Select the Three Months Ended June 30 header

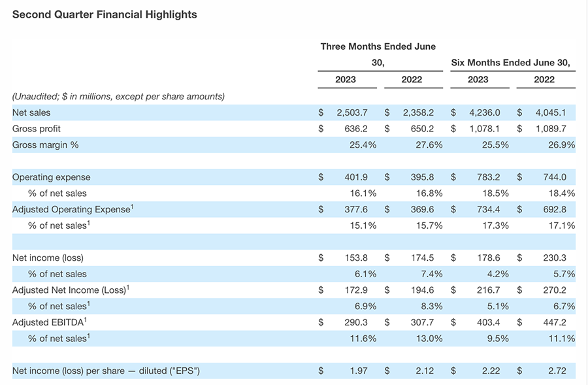click(378, 54)
